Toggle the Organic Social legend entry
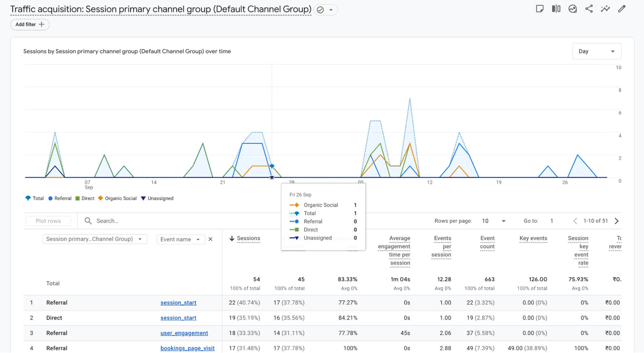The height and width of the screenshot is (353, 644). 117,198
